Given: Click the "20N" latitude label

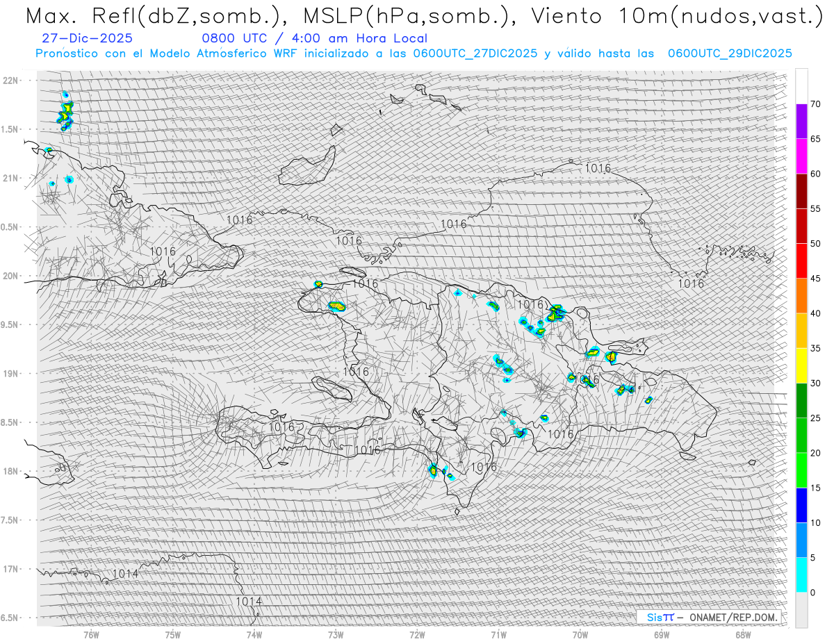Looking at the screenshot, I should click(x=11, y=276).
